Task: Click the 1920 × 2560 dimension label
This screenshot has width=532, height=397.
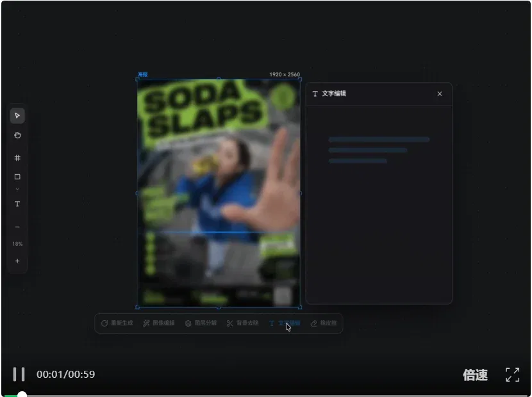Action: pyautogui.click(x=285, y=74)
